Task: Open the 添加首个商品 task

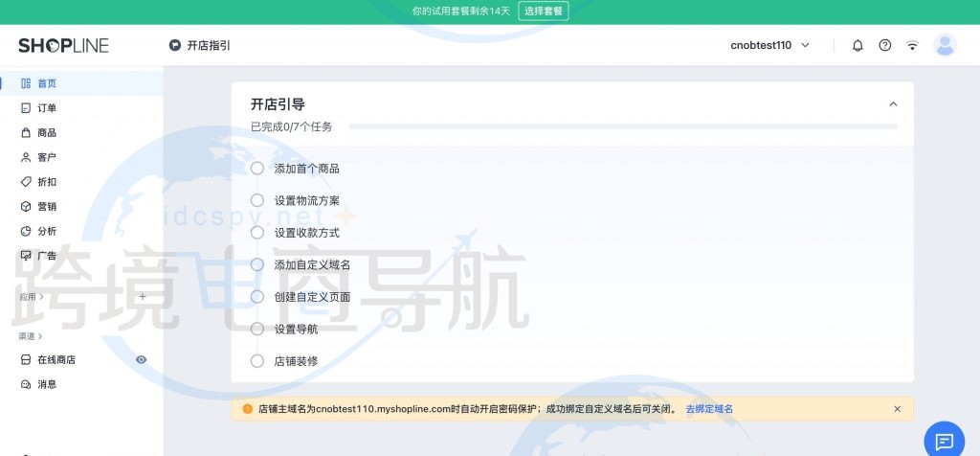Action: [307, 169]
